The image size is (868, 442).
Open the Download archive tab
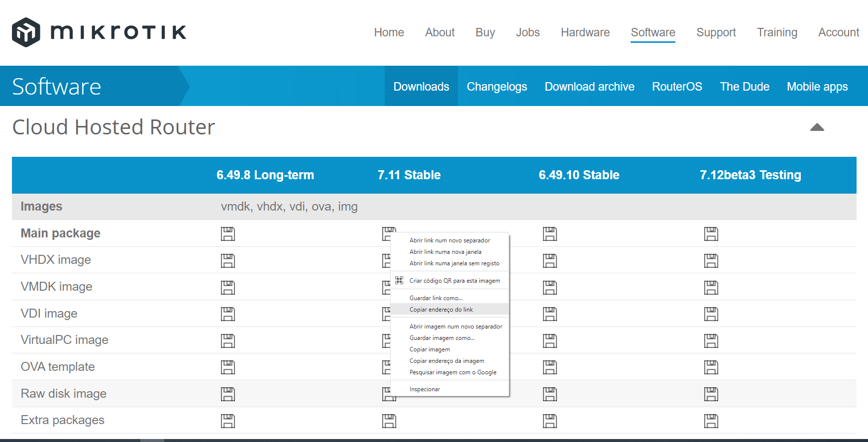(589, 87)
